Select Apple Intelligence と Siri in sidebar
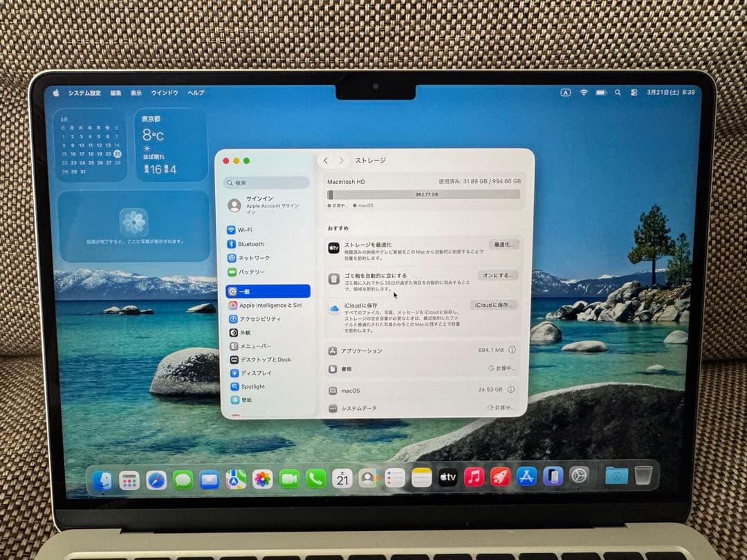The height and width of the screenshot is (560, 747). click(x=268, y=306)
